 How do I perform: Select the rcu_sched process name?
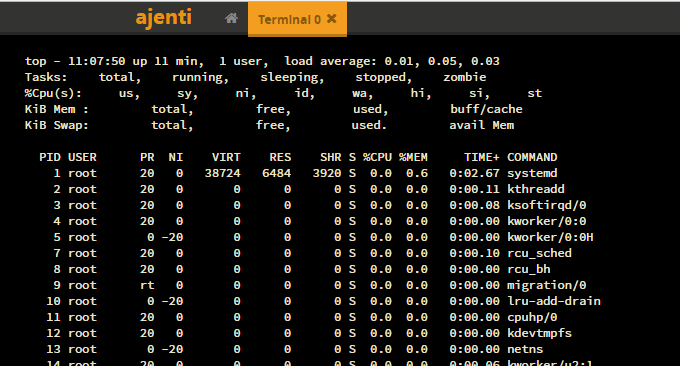click(x=539, y=253)
